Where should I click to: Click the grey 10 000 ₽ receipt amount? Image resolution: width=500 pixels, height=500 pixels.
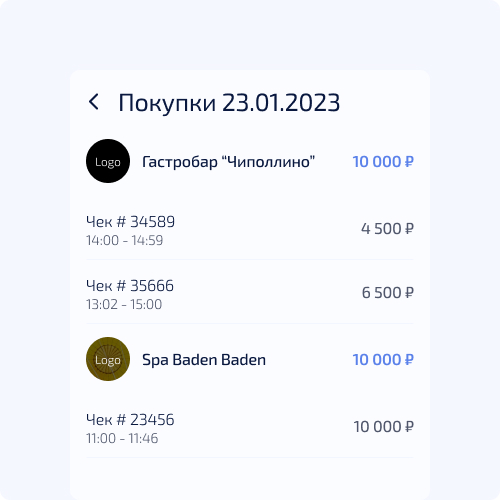click(383, 427)
